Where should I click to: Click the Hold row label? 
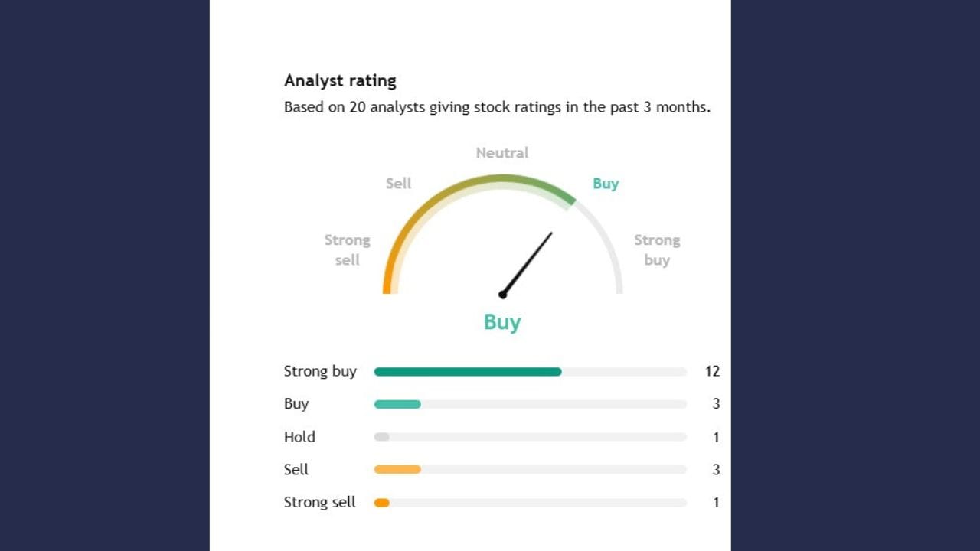[x=299, y=437]
